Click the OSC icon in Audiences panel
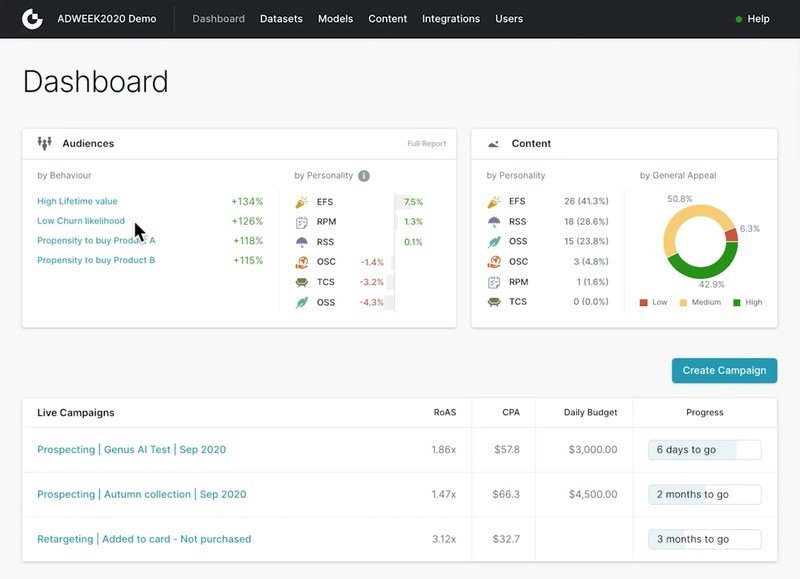This screenshot has height=579, width=800. coord(301,262)
